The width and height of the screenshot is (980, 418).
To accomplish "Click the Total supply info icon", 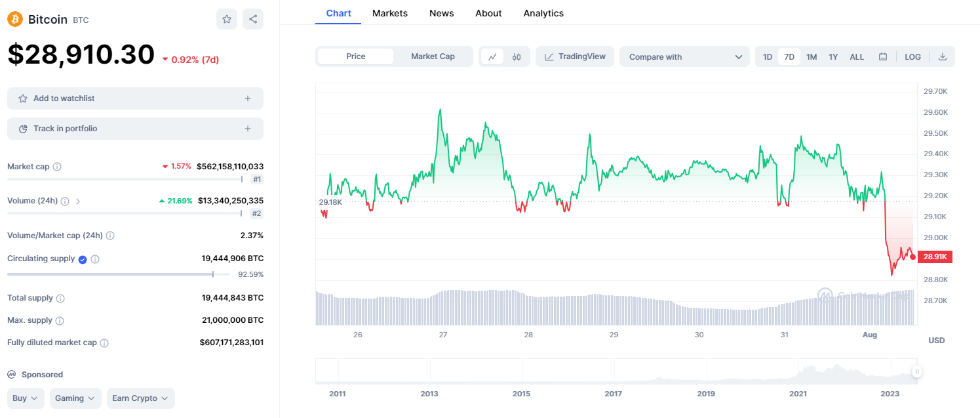I will (x=60, y=299).
